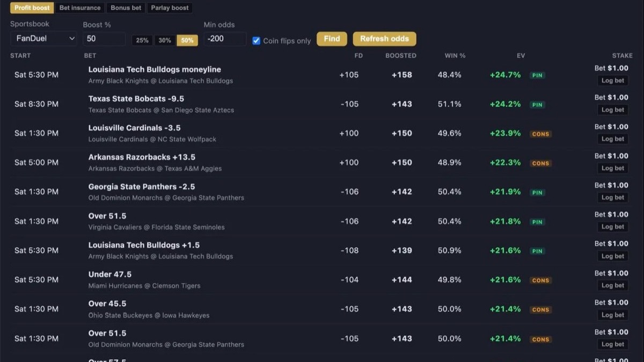Click the +139 boosted odds value

pos(401,250)
